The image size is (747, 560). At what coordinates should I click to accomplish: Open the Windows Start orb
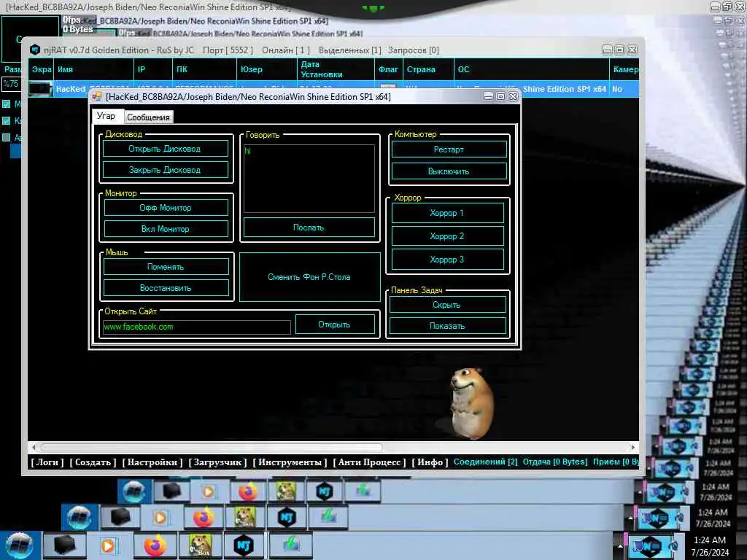click(19, 545)
